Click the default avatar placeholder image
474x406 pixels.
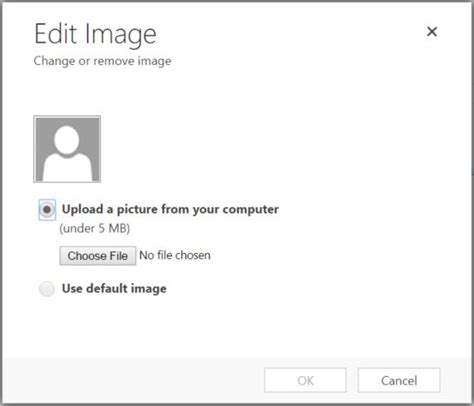(x=67, y=149)
